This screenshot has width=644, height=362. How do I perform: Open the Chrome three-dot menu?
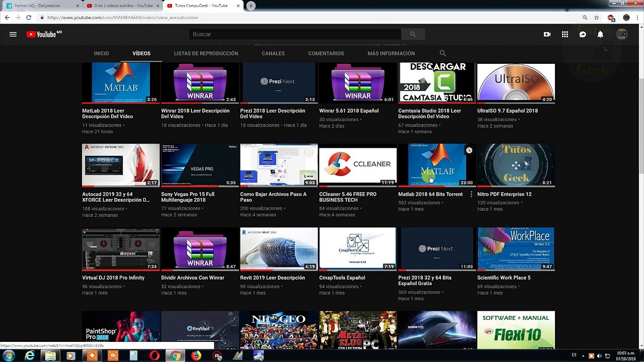(637, 18)
